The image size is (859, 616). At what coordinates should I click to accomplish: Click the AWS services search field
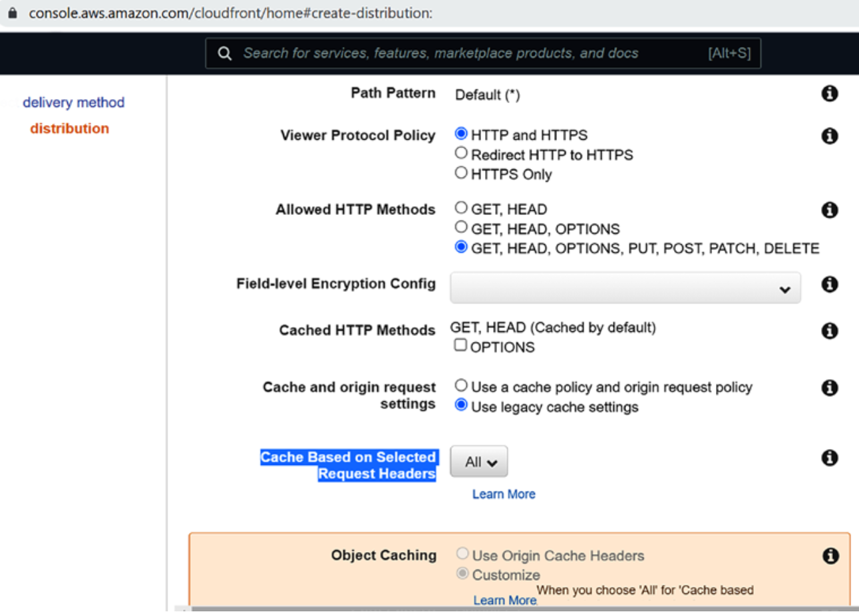pos(483,53)
